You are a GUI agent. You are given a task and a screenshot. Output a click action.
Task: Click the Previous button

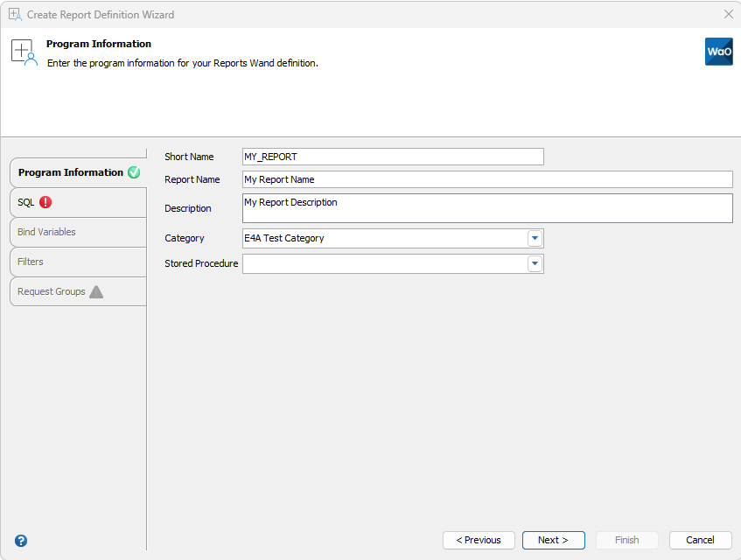point(479,540)
